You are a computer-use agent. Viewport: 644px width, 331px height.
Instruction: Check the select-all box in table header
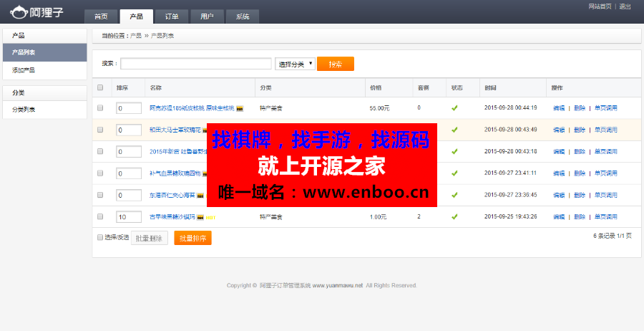coord(100,87)
